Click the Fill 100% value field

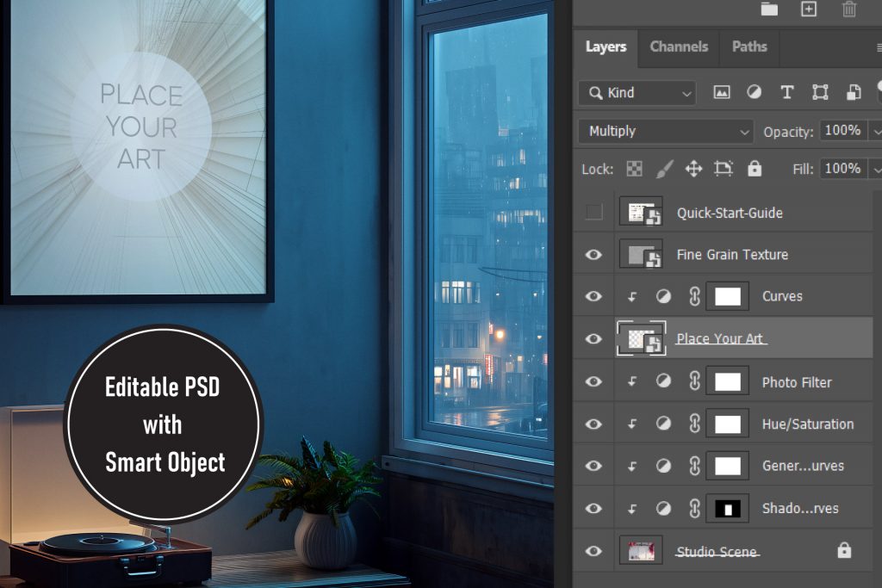843,169
